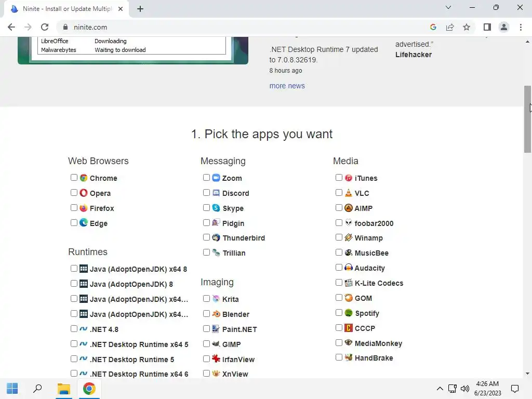
Task: Toggle the browser side panel
Action: click(487, 27)
